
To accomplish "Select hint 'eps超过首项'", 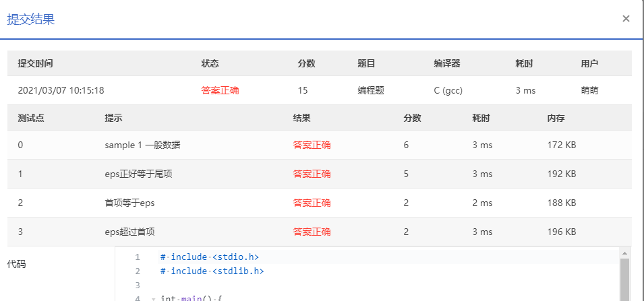I will point(129,232).
